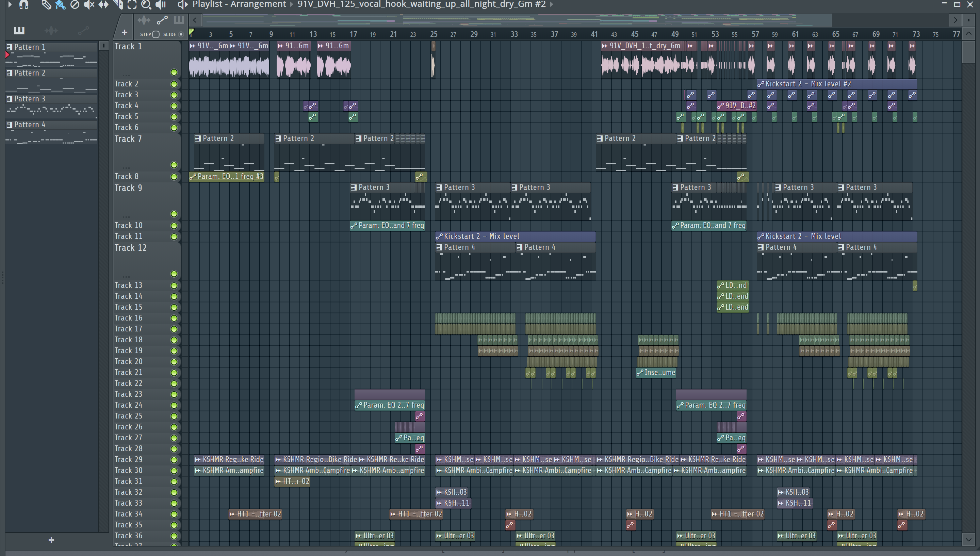Select the Inse..ume automation clip on Track 21

point(656,373)
